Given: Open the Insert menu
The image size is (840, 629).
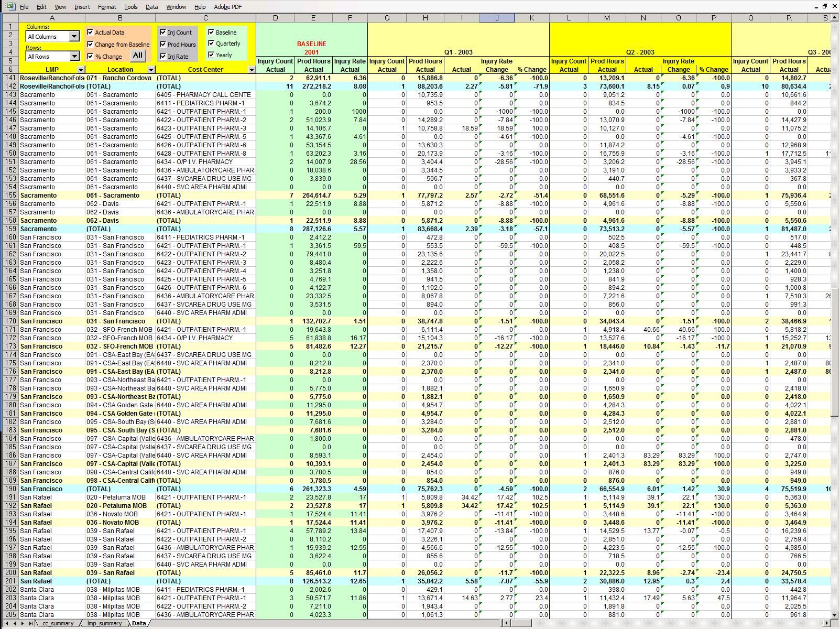Looking at the screenshot, I should pos(82,7).
